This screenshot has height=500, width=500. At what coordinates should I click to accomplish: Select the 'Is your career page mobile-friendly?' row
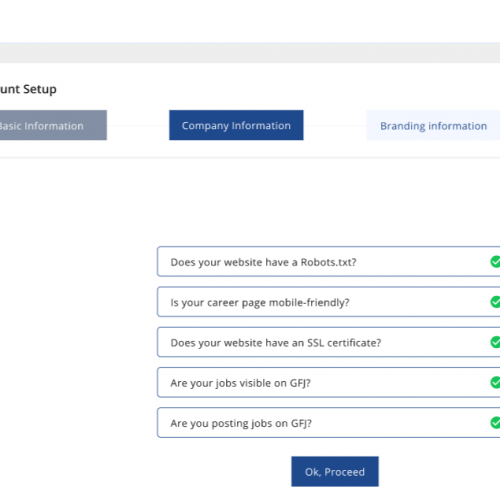click(x=329, y=302)
